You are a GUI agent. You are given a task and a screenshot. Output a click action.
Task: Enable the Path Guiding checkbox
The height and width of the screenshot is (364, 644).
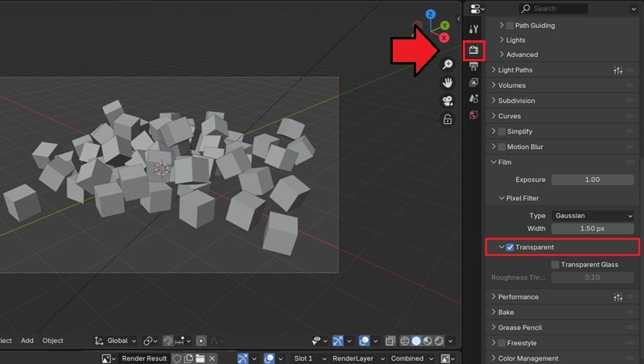[x=510, y=26]
